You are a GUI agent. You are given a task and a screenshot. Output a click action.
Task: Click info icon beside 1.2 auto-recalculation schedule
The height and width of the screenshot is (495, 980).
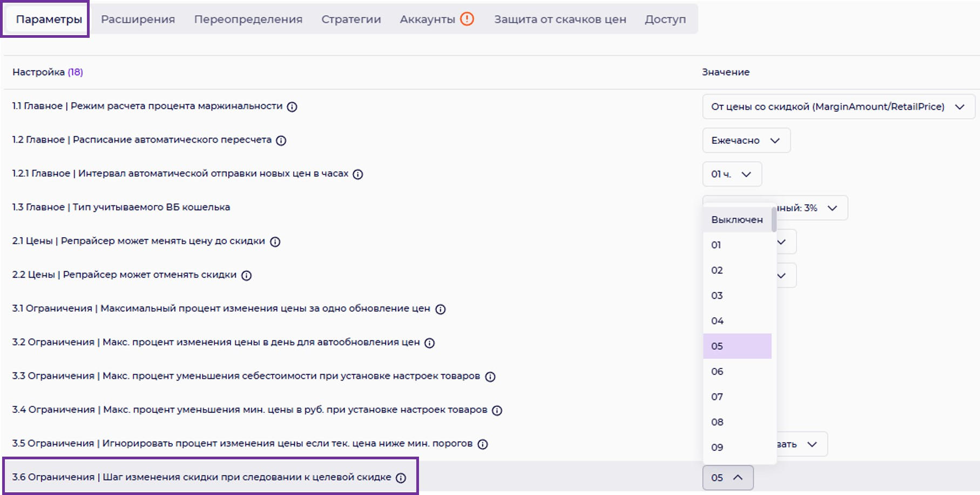281,141
